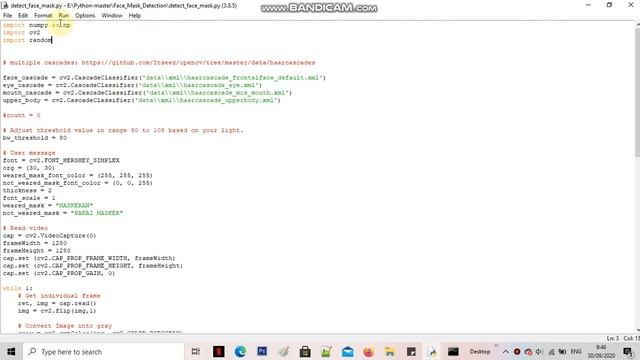Open the Window menu
Image resolution: width=640 pixels, height=360 pixels.
pyautogui.click(x=112, y=16)
